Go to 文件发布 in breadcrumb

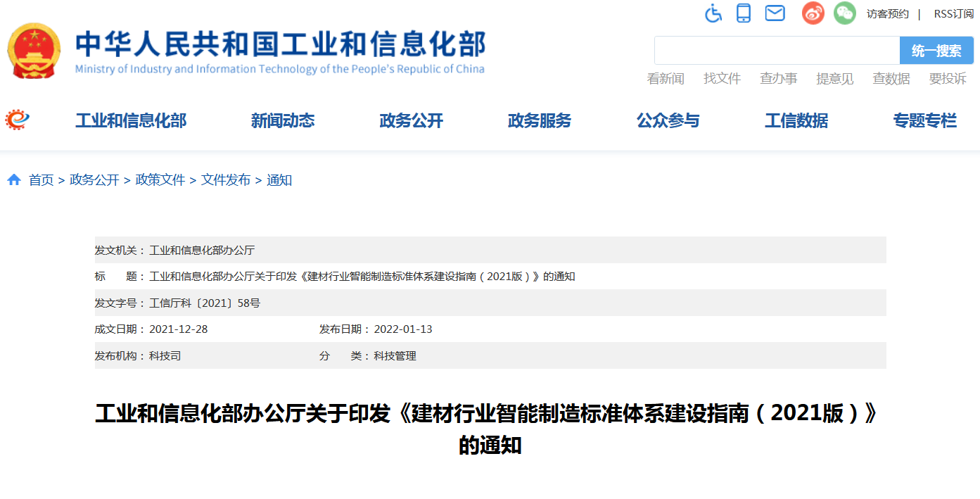(x=226, y=180)
